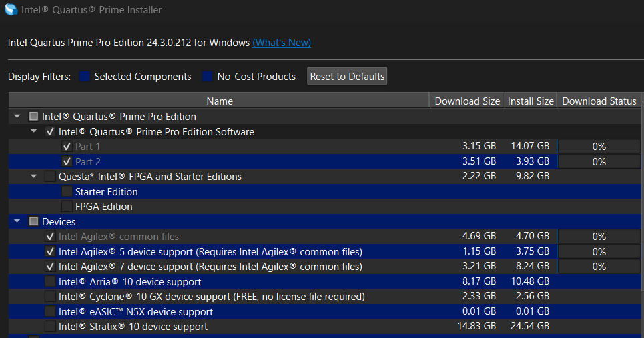Image resolution: width=644 pixels, height=338 pixels.
Task: Enable Intel Arria 10 device support
Action: pos(50,281)
